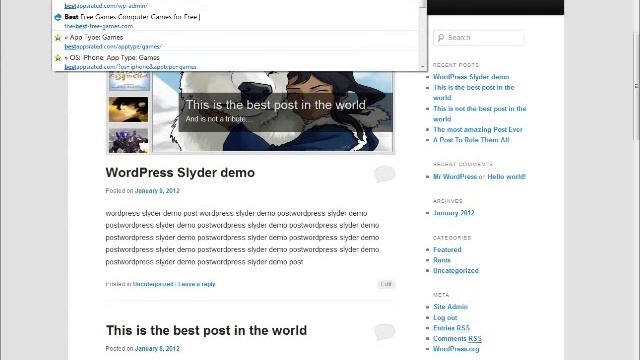Click the slider image of the polar bear
The image size is (640, 360).
click(273, 111)
